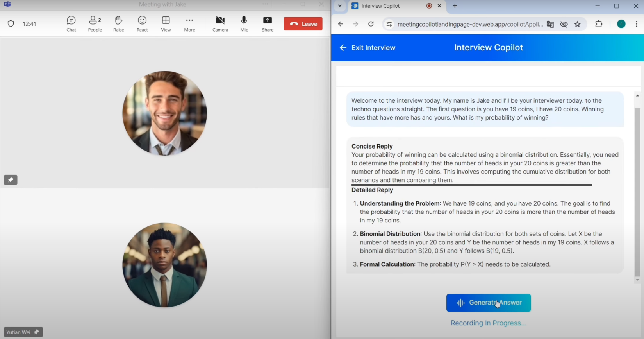
Task: Click the Understanding the Problem item
Action: pyautogui.click(x=484, y=212)
